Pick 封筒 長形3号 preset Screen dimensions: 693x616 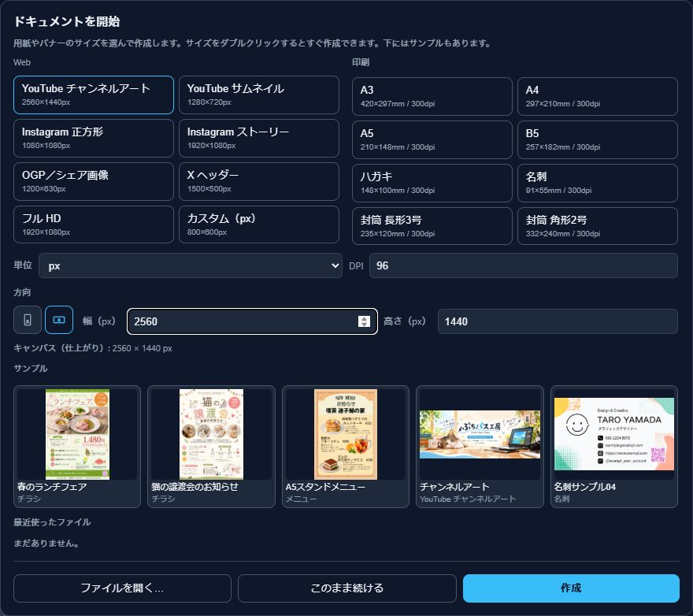tap(432, 226)
